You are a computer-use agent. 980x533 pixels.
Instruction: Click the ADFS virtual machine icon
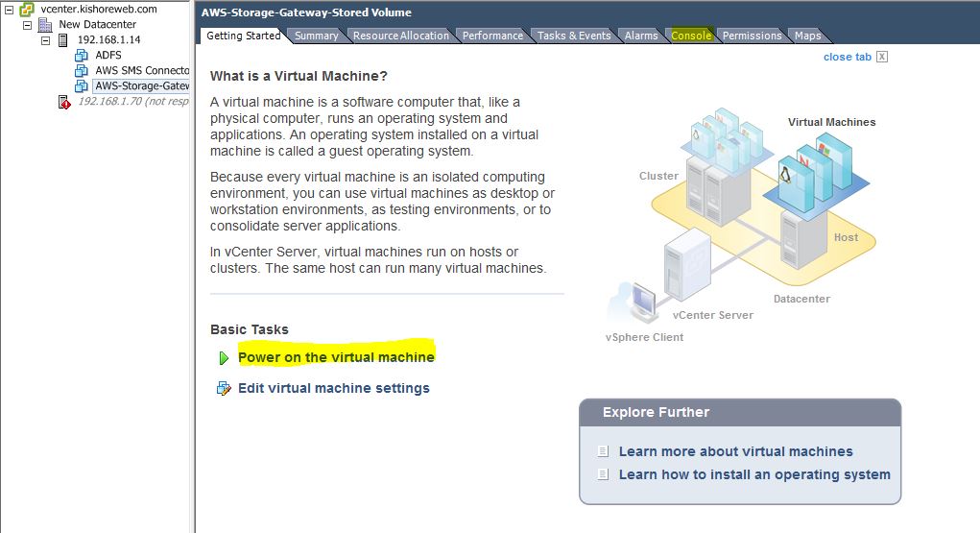(x=82, y=56)
